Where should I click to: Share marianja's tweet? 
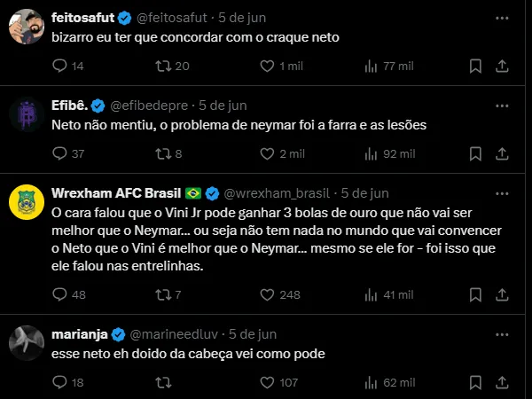(x=502, y=382)
